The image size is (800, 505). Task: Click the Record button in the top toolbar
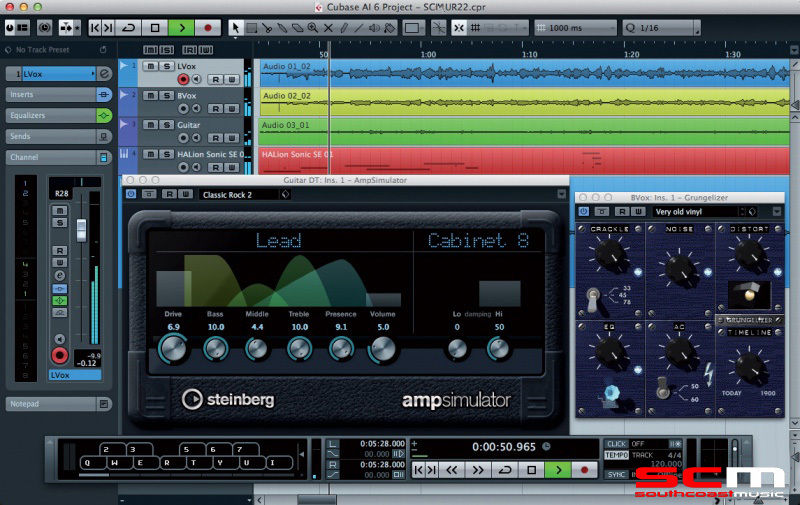coord(208,28)
